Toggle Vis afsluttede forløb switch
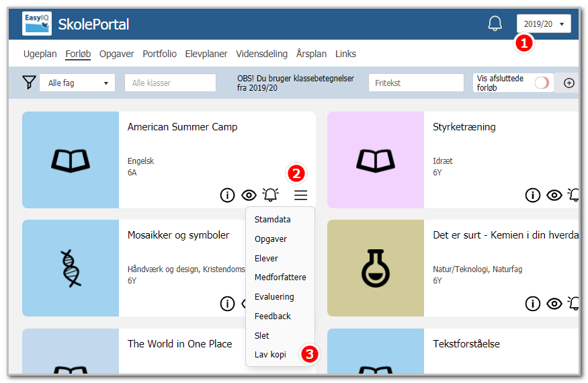The width and height of the screenshot is (588, 383). pos(542,83)
